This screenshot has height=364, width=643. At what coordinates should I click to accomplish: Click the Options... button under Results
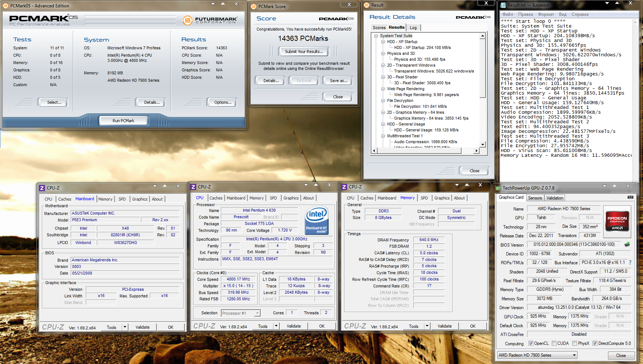coord(223,102)
